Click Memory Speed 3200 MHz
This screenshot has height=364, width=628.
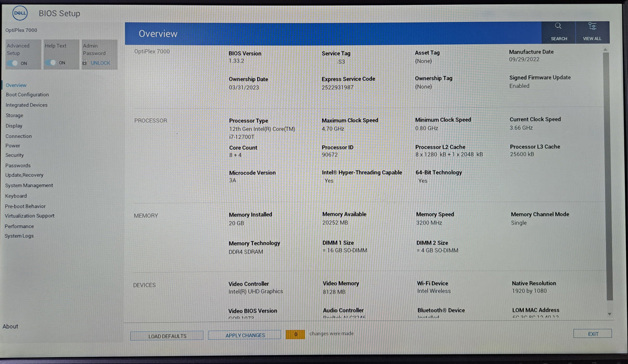[429, 223]
